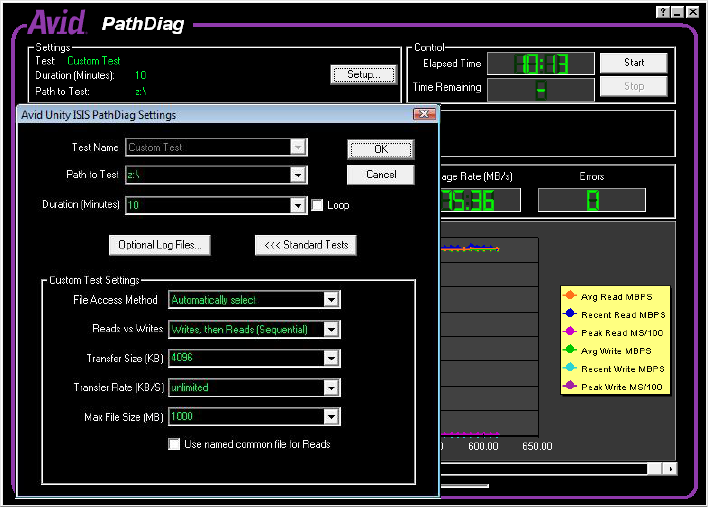The height and width of the screenshot is (507, 708).
Task: Click Cancel in the settings dialog
Action: 381,175
